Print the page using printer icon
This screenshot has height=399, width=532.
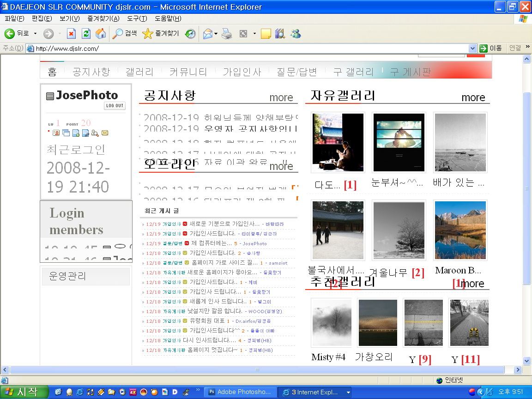click(227, 34)
